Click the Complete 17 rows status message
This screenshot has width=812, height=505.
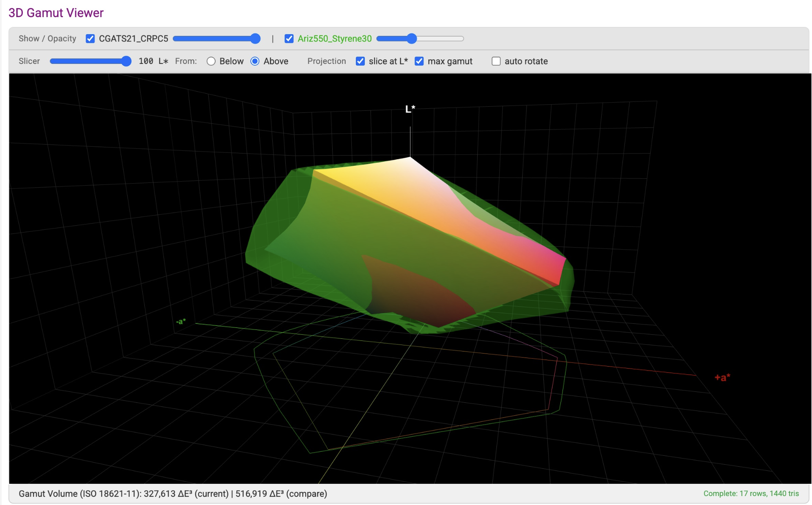pyautogui.click(x=751, y=494)
